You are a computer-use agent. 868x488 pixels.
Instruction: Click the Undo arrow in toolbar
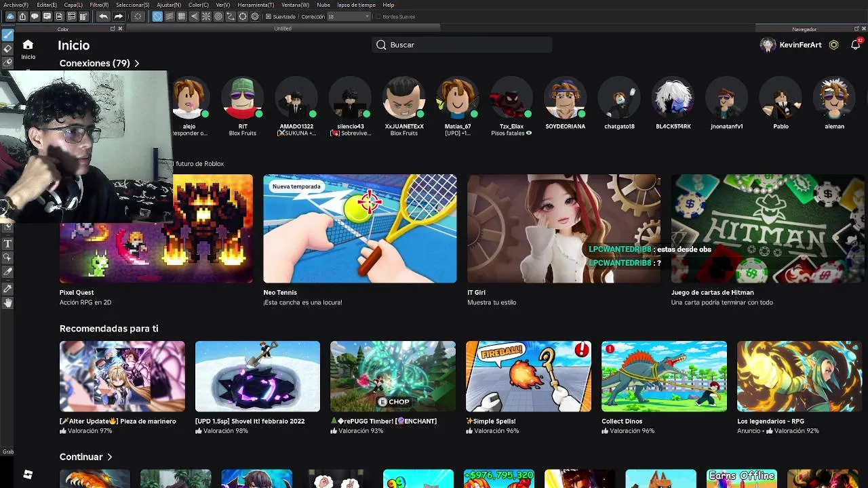click(103, 16)
